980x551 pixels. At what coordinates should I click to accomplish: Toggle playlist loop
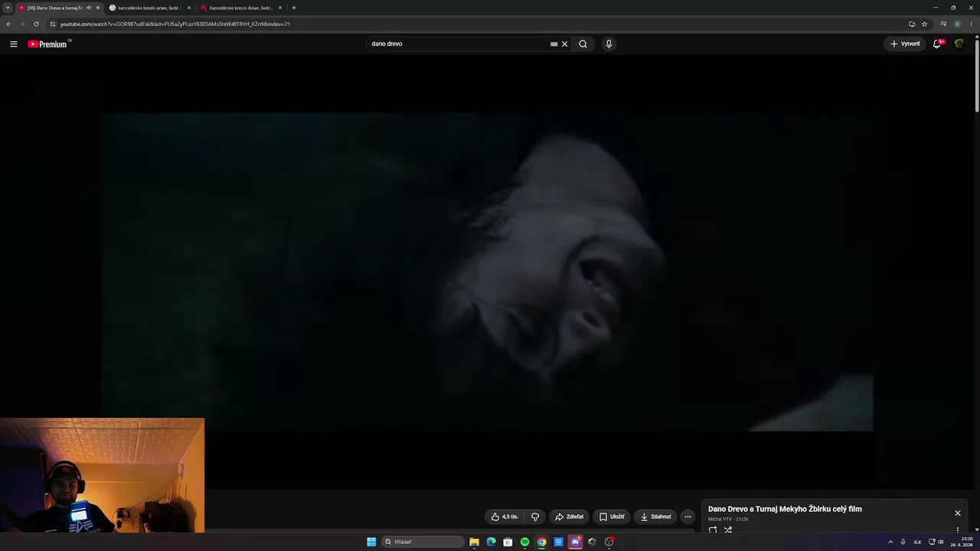pyautogui.click(x=713, y=530)
